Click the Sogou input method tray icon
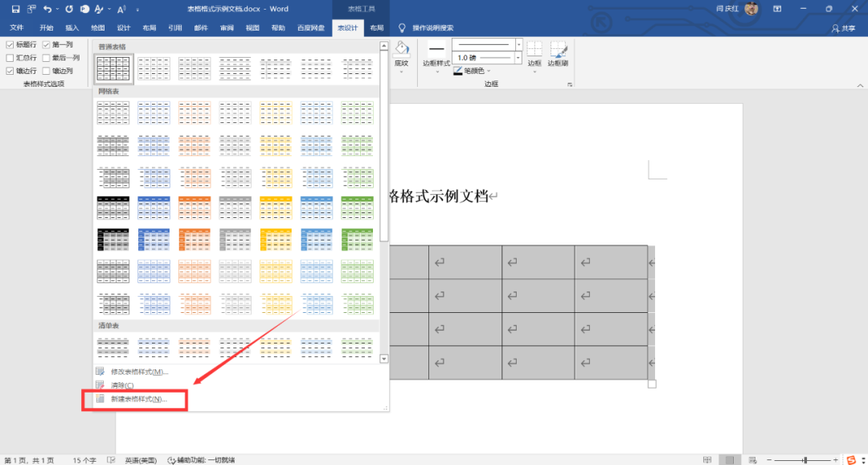This screenshot has width=868, height=465. pyautogui.click(x=851, y=460)
